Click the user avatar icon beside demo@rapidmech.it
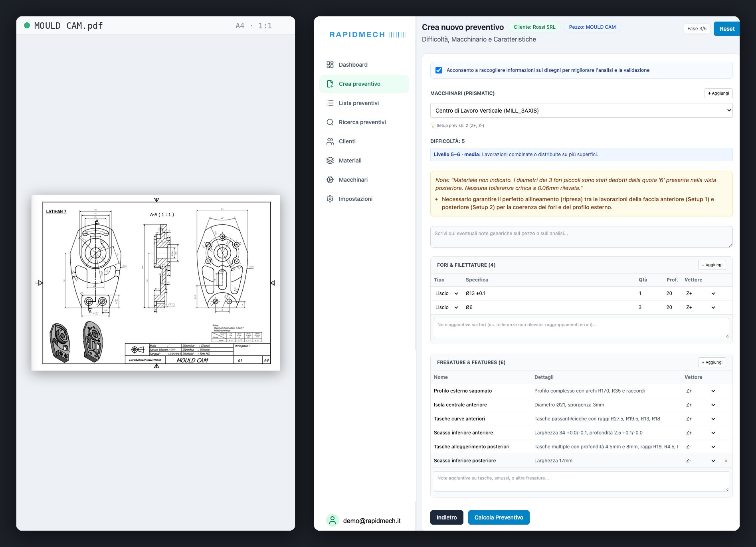Screen dimensions: 756x547 332,520
